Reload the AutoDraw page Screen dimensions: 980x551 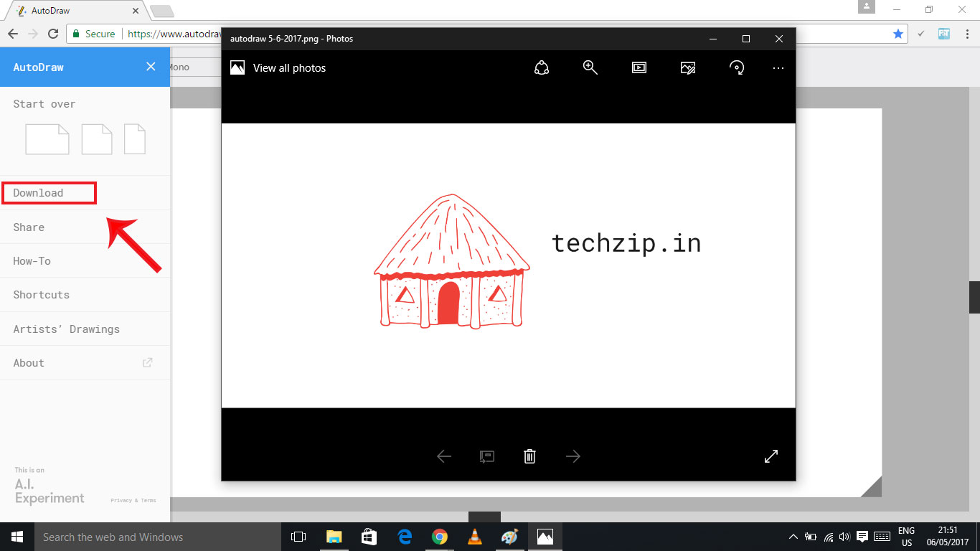[x=52, y=34]
